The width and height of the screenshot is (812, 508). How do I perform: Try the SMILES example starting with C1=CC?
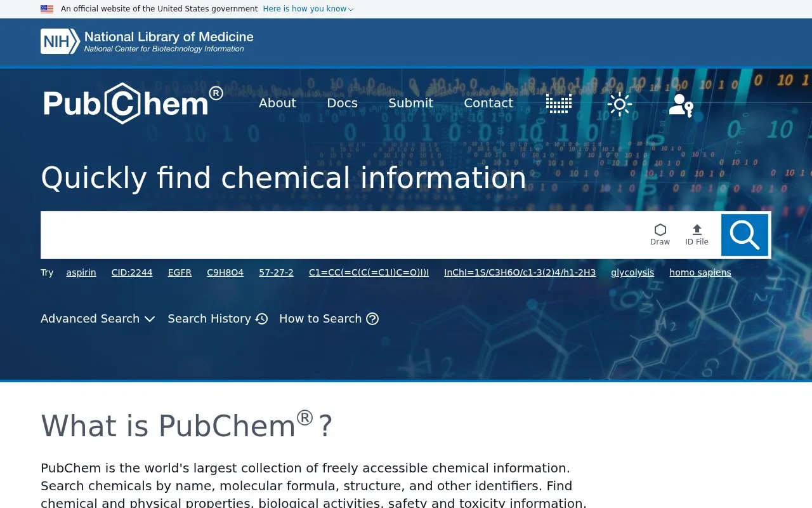pos(369,272)
